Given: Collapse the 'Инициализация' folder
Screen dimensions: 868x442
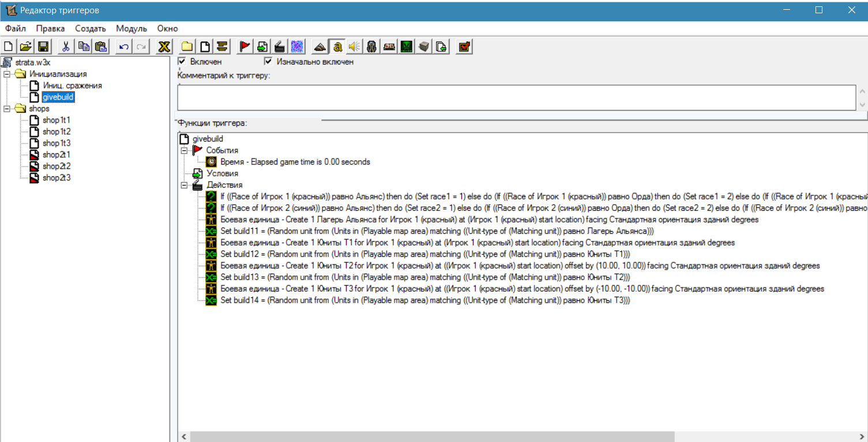Looking at the screenshot, I should 7,74.
